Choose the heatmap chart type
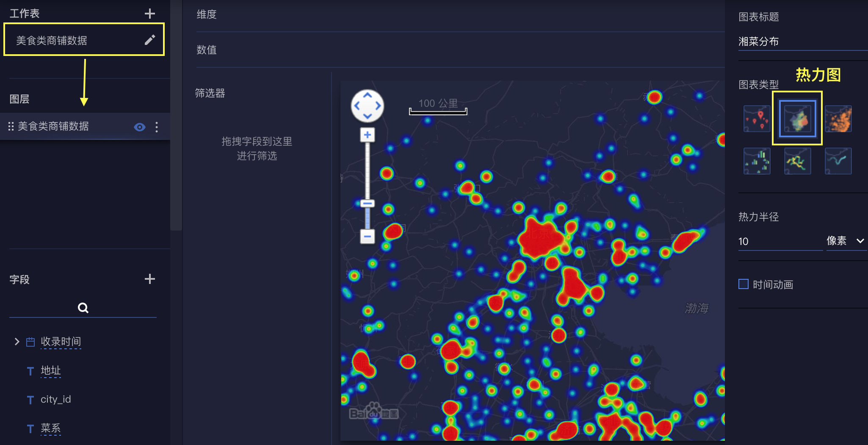Image resolution: width=868 pixels, height=445 pixels. 797,119
